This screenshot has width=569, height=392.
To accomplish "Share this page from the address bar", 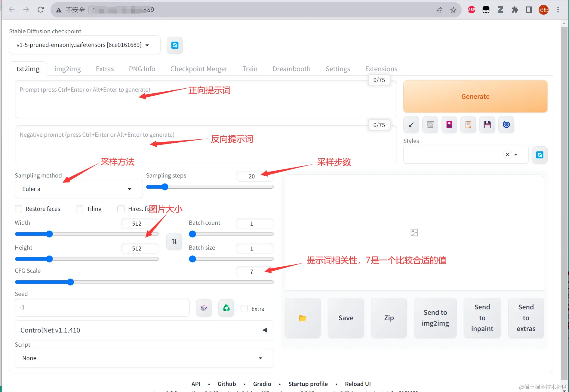I will [x=439, y=10].
